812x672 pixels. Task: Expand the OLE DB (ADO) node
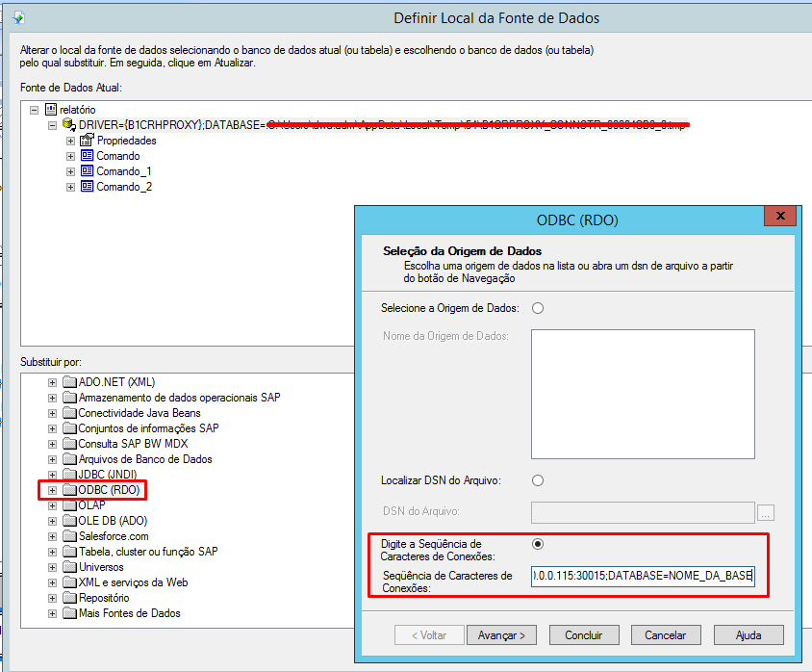pos(54,521)
